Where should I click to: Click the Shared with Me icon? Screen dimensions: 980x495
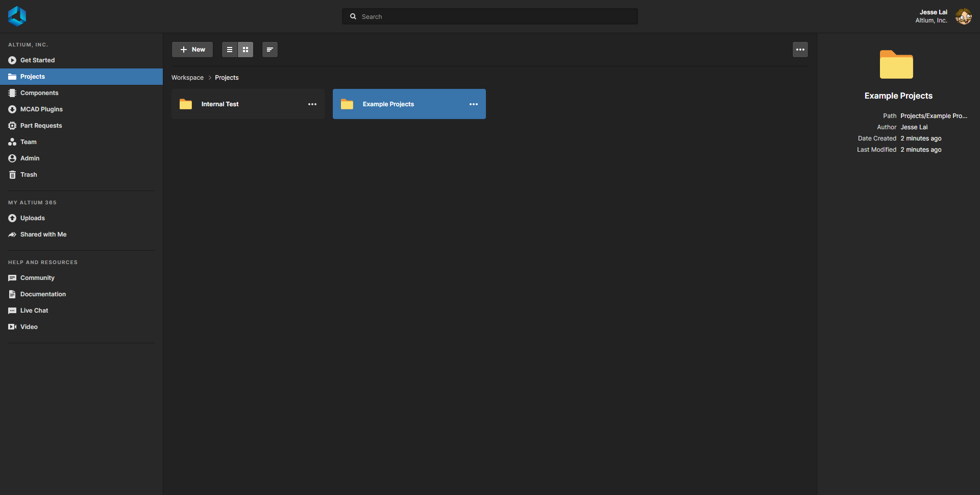point(12,234)
